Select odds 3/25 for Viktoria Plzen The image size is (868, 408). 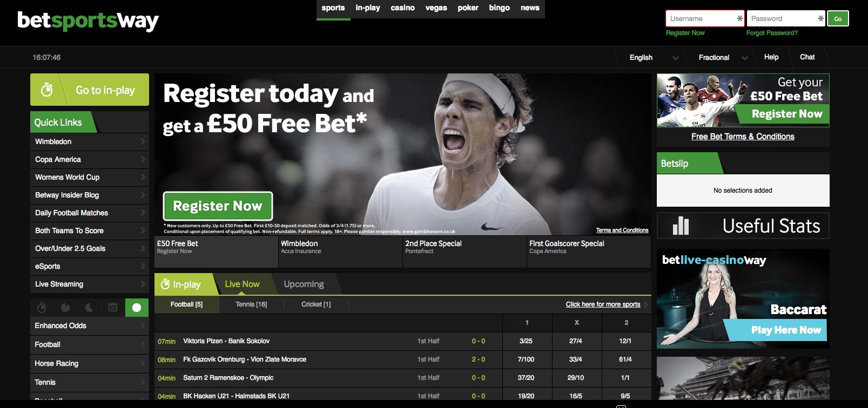(x=526, y=341)
